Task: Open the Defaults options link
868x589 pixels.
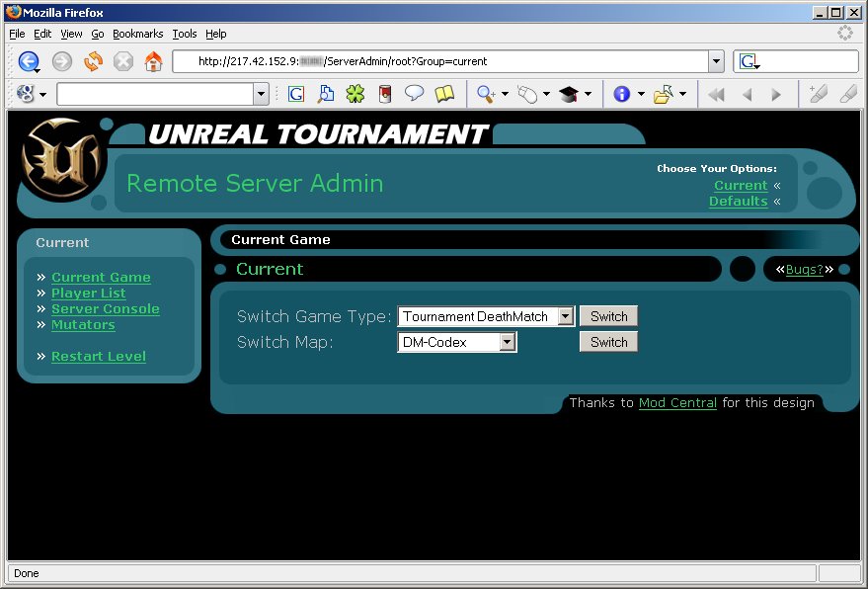Action: pos(738,202)
